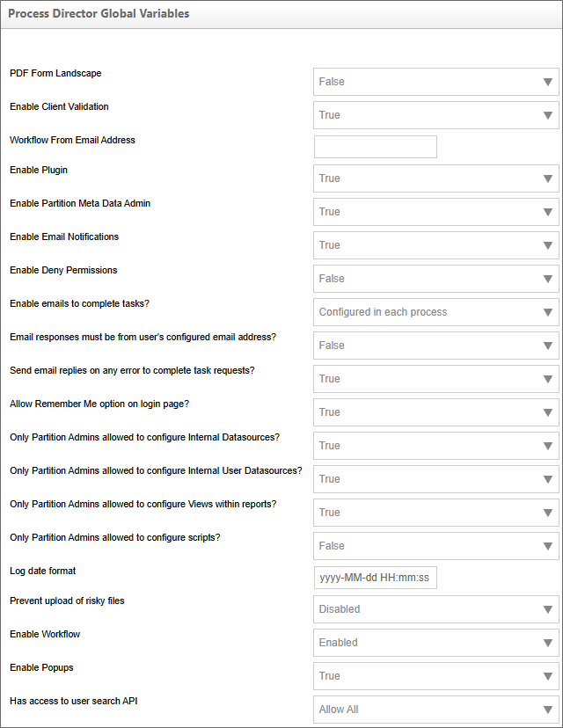563x728 pixels.
Task: Expand the Enable Deny Permissions dropdown
Action: (x=436, y=279)
